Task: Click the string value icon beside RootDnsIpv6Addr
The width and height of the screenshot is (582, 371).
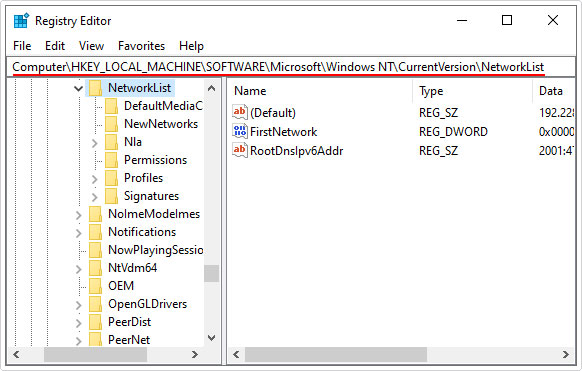Action: point(240,150)
